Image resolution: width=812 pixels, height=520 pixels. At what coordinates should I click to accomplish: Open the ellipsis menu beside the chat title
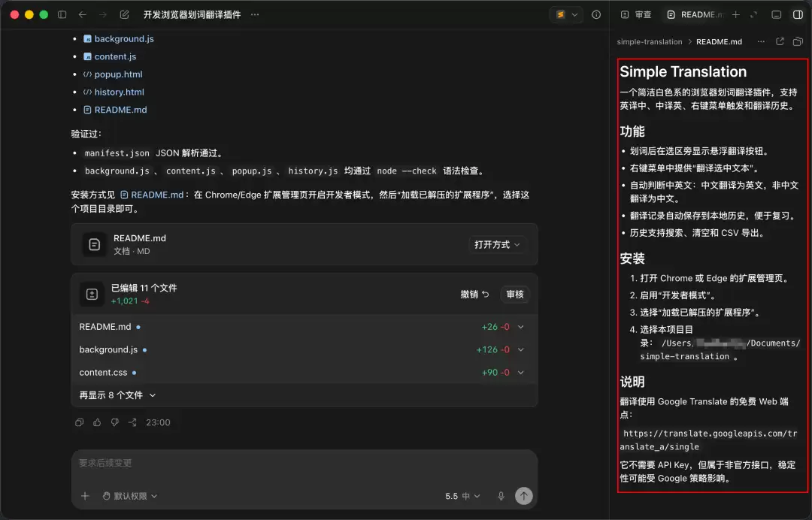pyautogui.click(x=255, y=14)
